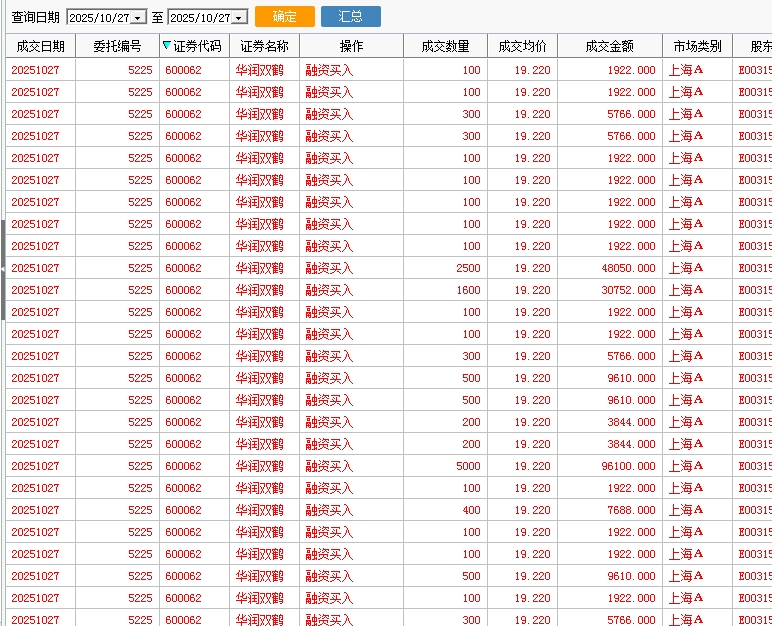Viewport: 772px width, 626px height.
Task: Click 华润双鹤 in the row with amount 30752.000
Action: pyautogui.click(x=259, y=290)
